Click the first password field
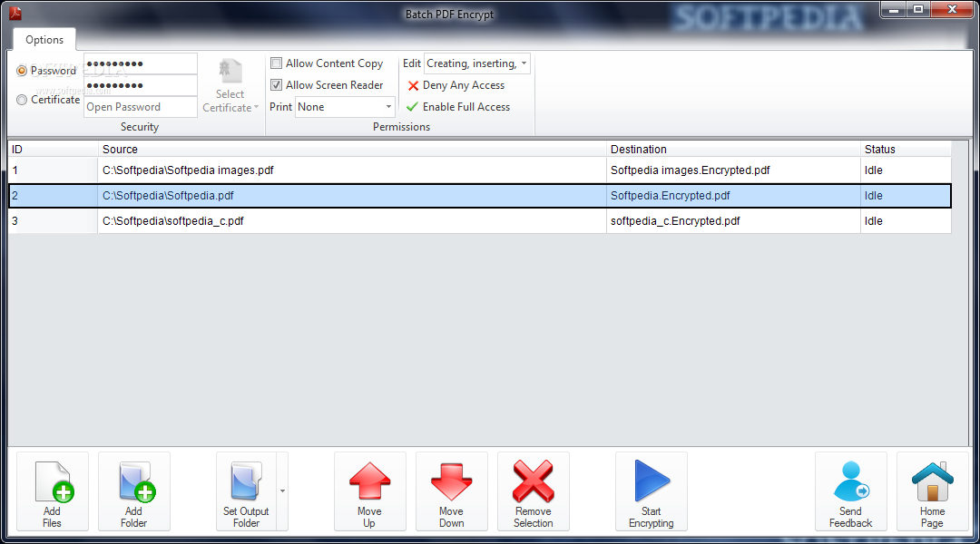 [141, 63]
